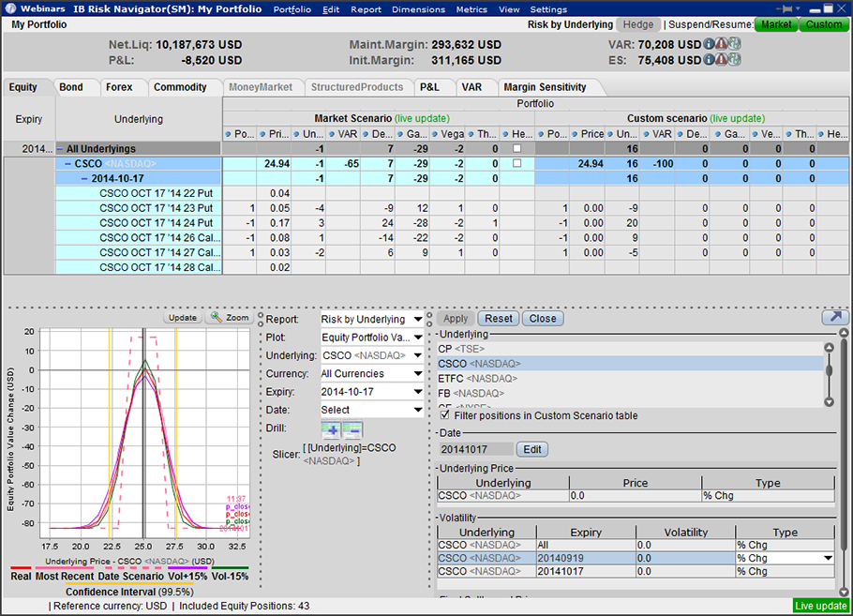Click scroll-down arrow in Underlying list

click(829, 402)
